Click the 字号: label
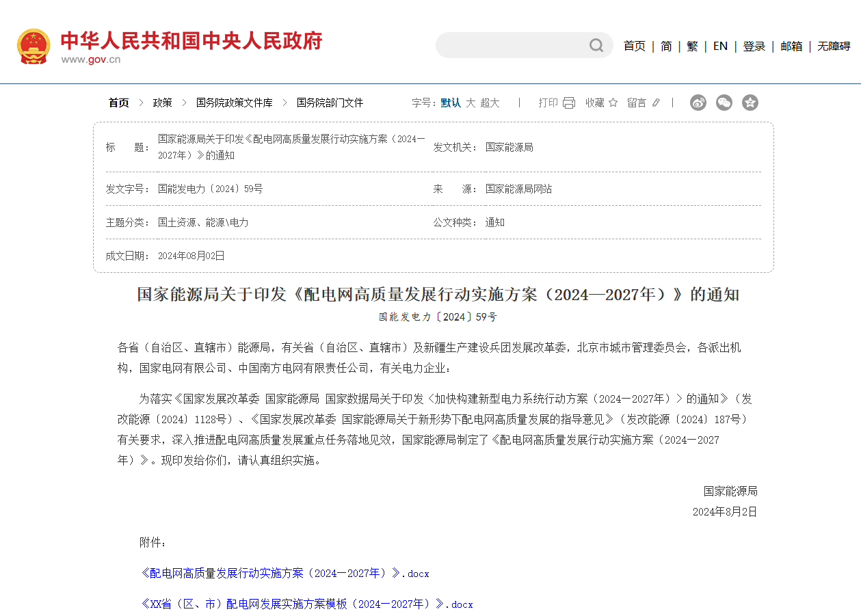Image resolution: width=861 pixels, height=616 pixels. tap(424, 103)
